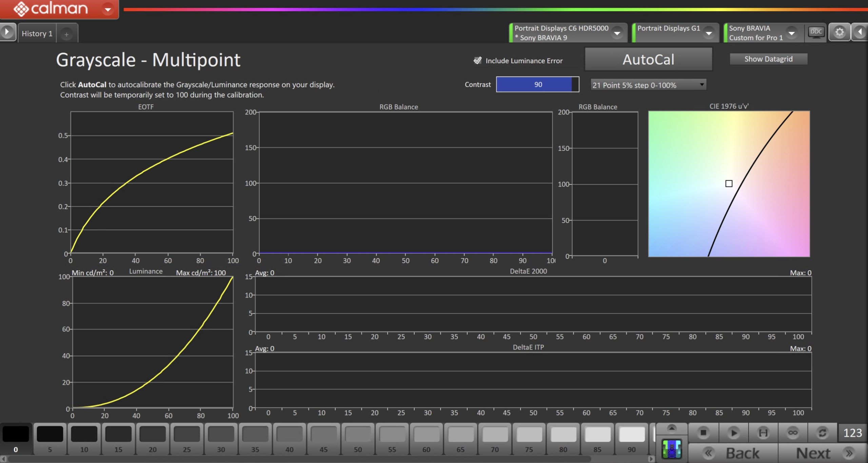
Task: Click the DDC monitor icon
Action: [815, 32]
